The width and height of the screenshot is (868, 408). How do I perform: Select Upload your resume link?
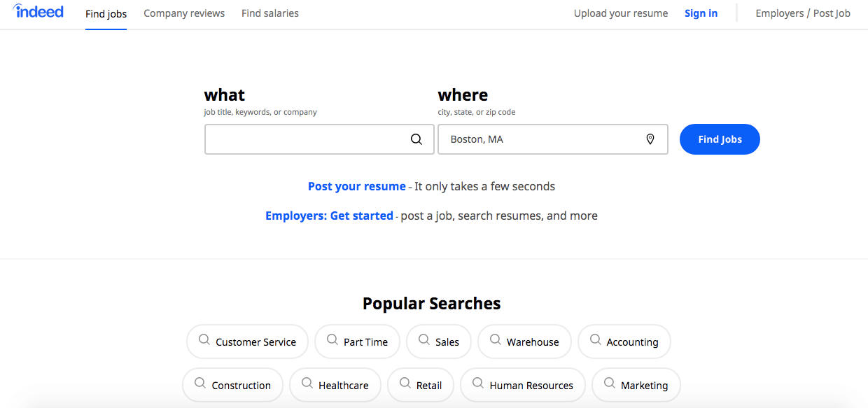[x=621, y=13]
